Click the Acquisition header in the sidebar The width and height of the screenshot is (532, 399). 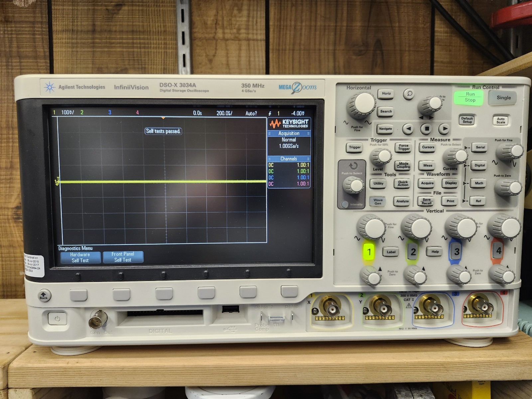289,133
